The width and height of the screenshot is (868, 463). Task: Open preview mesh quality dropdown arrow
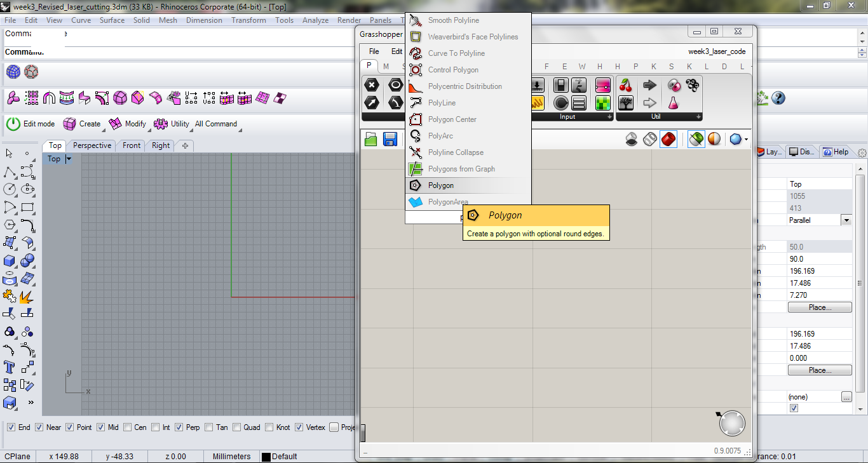click(x=747, y=139)
